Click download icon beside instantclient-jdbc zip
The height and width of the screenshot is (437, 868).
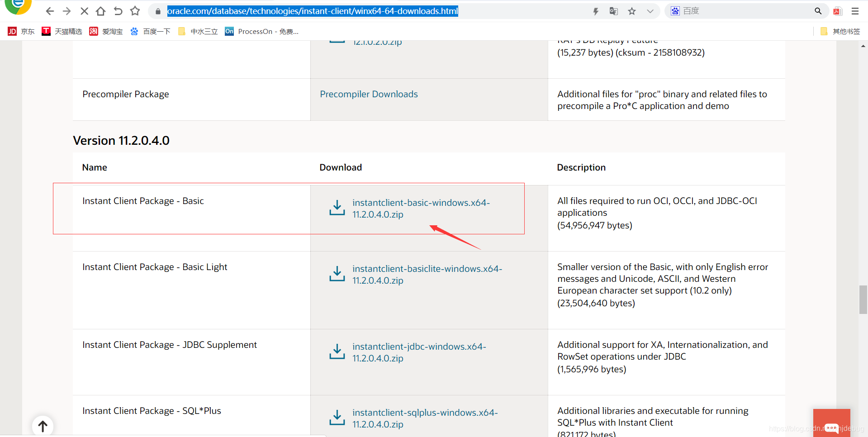337,352
